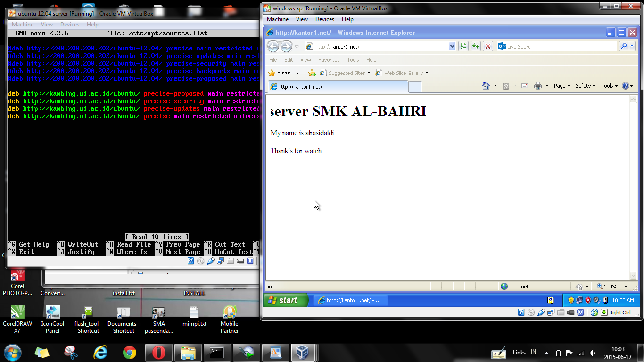Open the Page command menu

562,86
